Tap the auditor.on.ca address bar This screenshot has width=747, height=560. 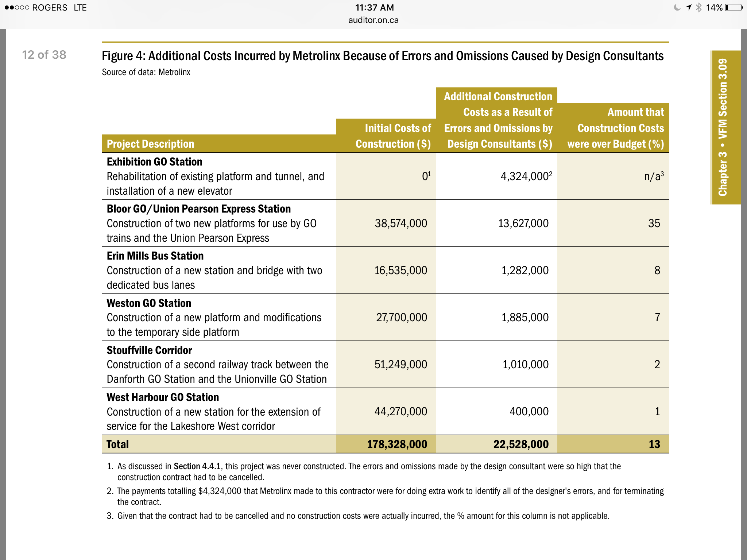(373, 20)
